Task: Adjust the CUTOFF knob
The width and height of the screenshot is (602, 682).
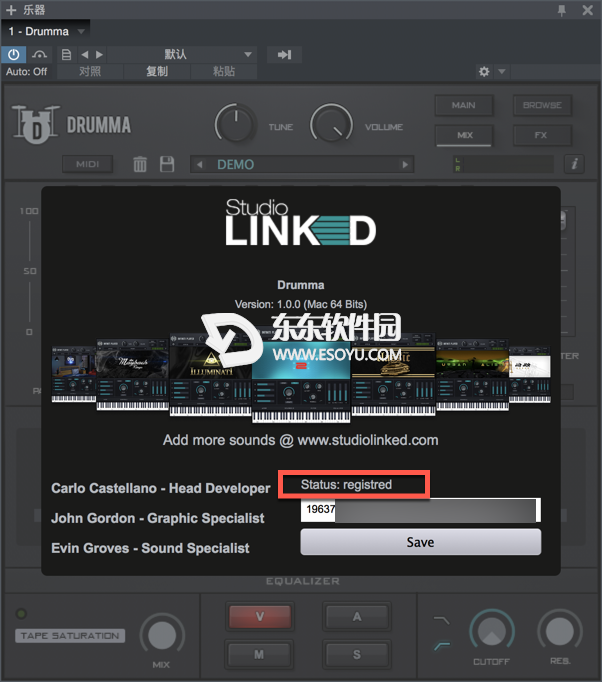Action: (492, 632)
